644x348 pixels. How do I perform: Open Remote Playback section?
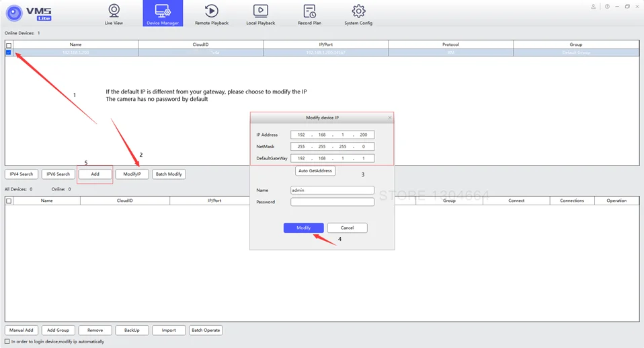tap(212, 14)
